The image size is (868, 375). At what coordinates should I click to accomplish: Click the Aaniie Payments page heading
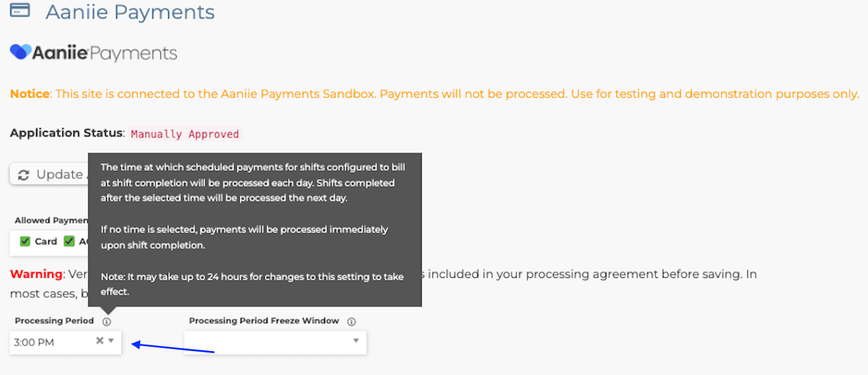tap(130, 12)
